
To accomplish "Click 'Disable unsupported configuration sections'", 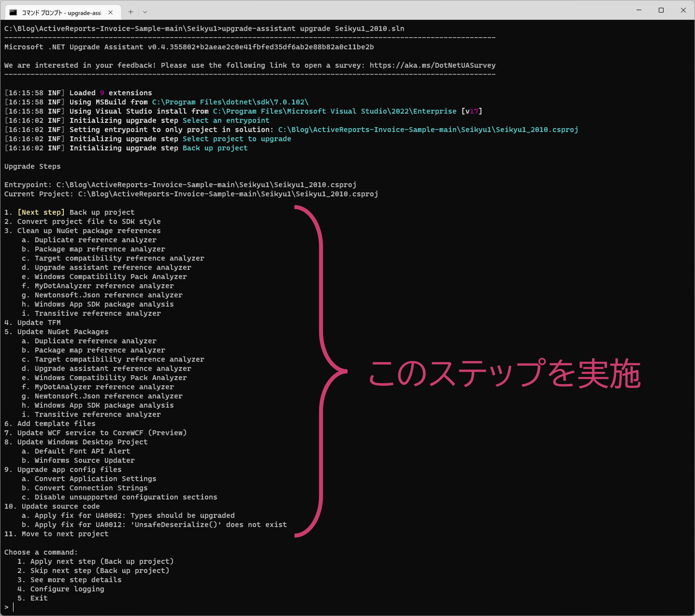I will (119, 497).
